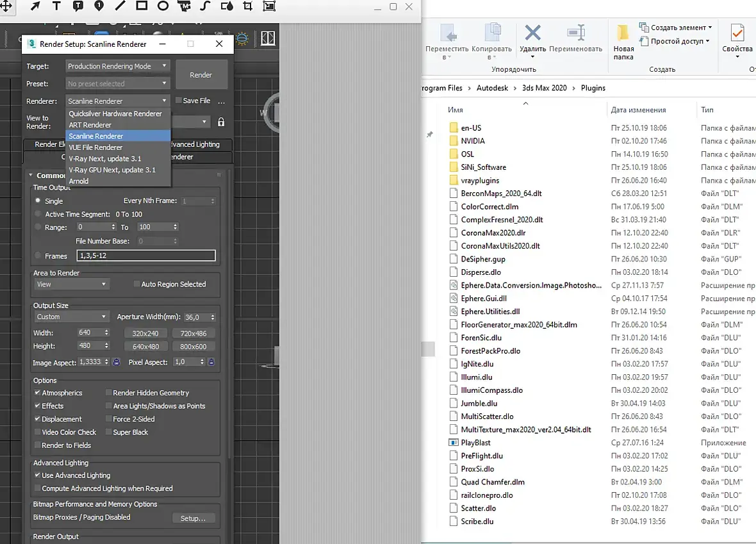Select the speech bubble text tool
Image resolution: width=756 pixels, height=544 pixels.
(x=78, y=6)
